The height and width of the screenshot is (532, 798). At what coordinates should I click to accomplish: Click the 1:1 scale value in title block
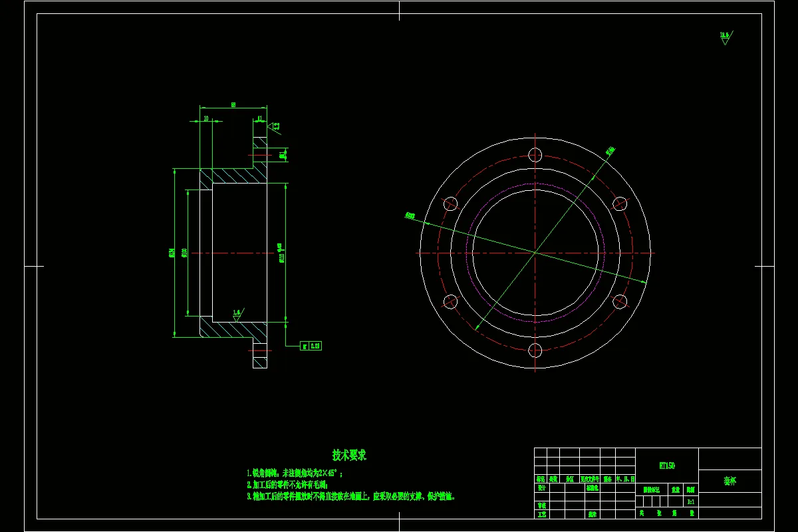(x=691, y=501)
